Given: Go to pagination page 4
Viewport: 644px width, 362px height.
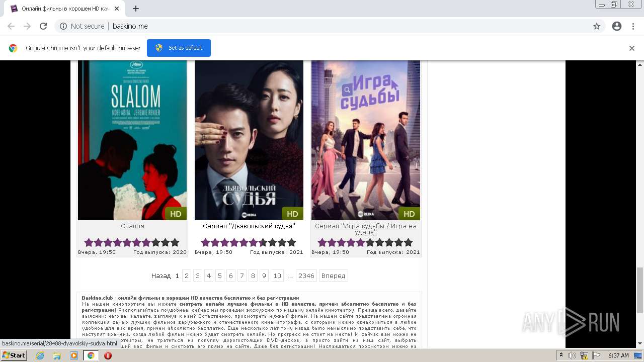Looking at the screenshot, I should click(x=209, y=276).
